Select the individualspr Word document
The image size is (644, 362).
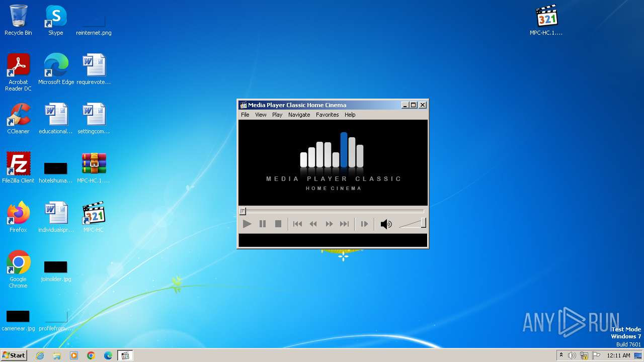(56, 217)
